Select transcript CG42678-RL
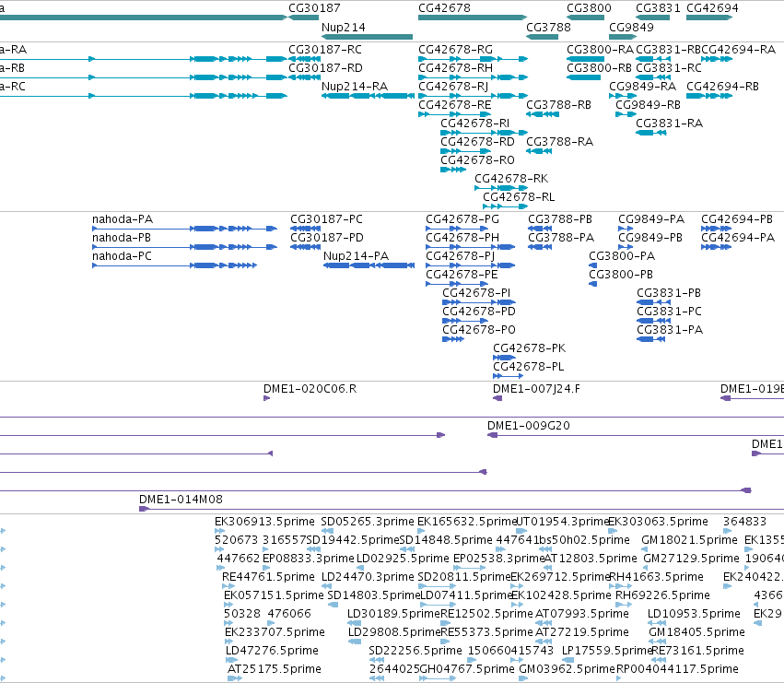 tap(519, 196)
